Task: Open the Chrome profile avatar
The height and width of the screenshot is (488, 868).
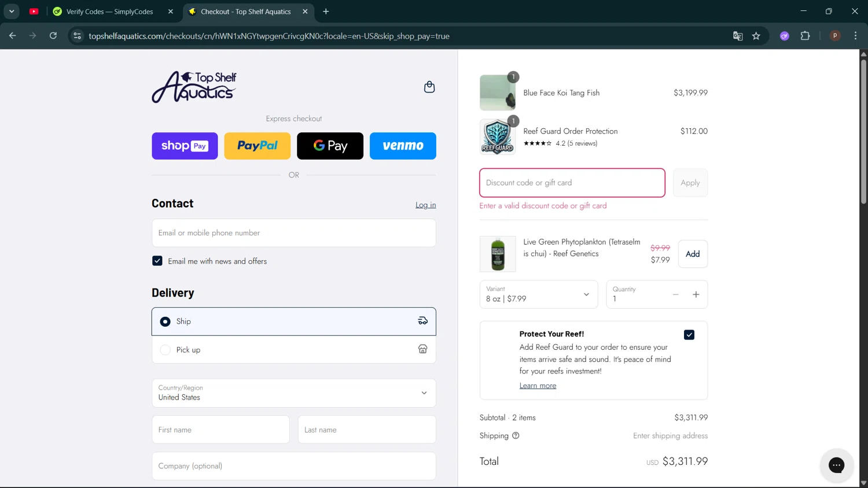Action: pos(835,36)
